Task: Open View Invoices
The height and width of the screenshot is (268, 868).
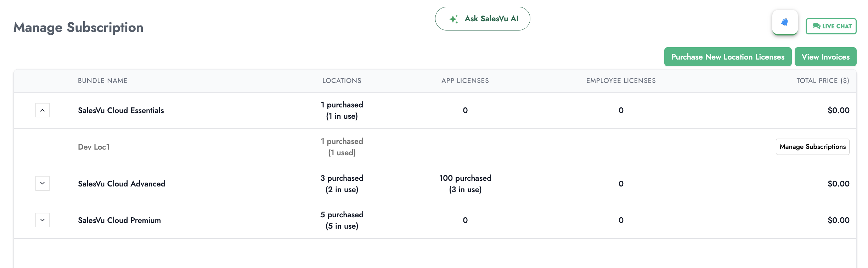Action: pos(825,57)
